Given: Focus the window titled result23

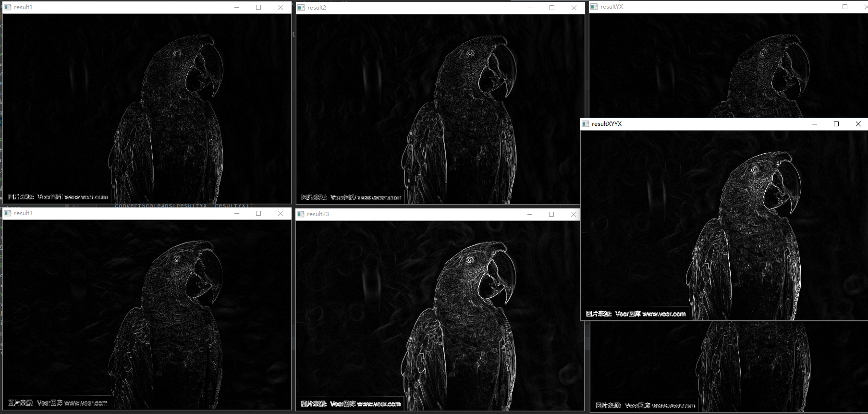Looking at the screenshot, I should pyautogui.click(x=318, y=214).
